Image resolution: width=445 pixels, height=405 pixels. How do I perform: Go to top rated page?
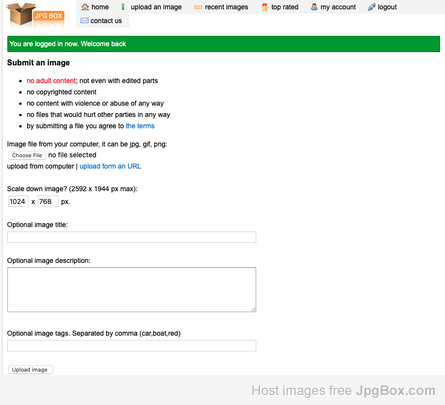tap(284, 7)
